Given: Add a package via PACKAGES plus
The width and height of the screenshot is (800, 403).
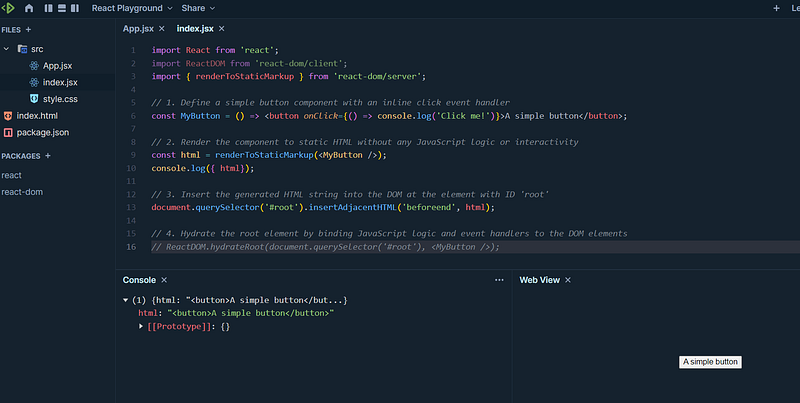Looking at the screenshot, I should [47, 156].
